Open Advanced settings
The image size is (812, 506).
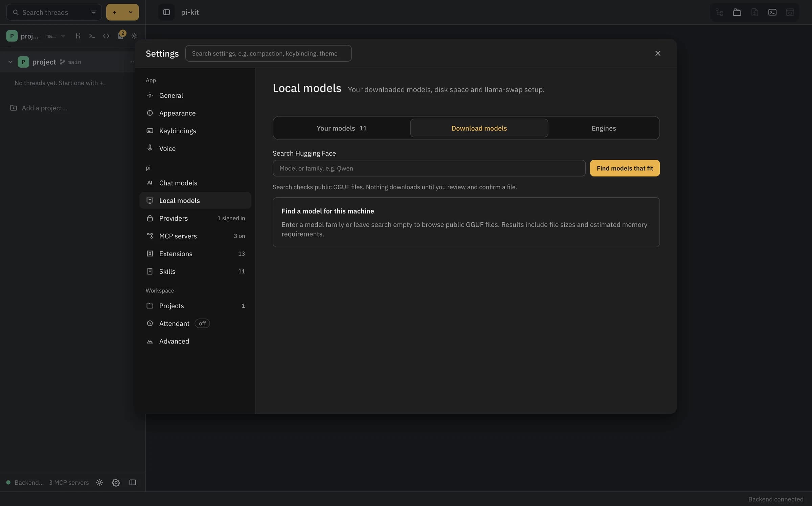[195, 342]
